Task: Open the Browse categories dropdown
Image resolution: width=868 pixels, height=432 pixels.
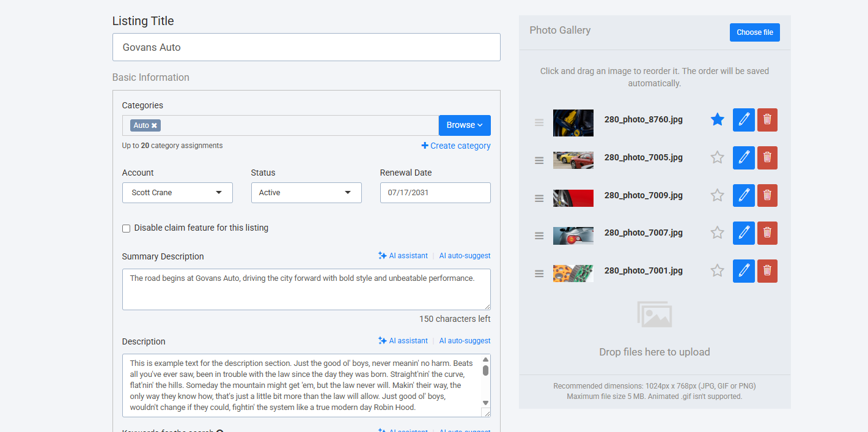Action: click(465, 125)
